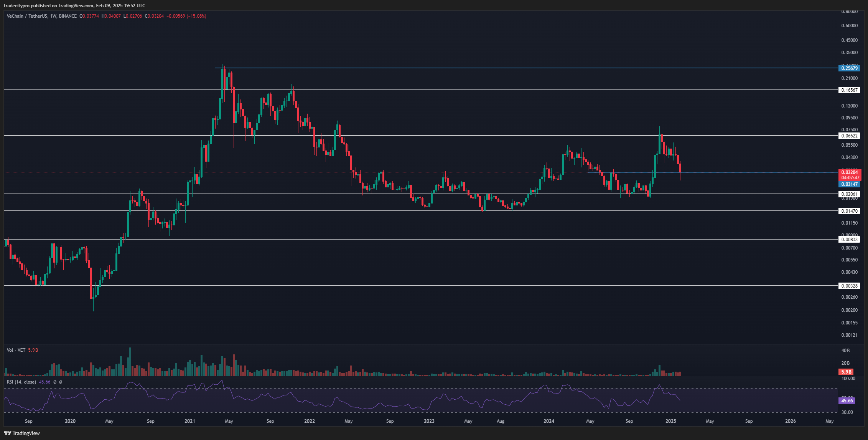Viewport: 868px width, 440px height.
Task: Click the 0.01470 price level label
Action: [x=849, y=211]
